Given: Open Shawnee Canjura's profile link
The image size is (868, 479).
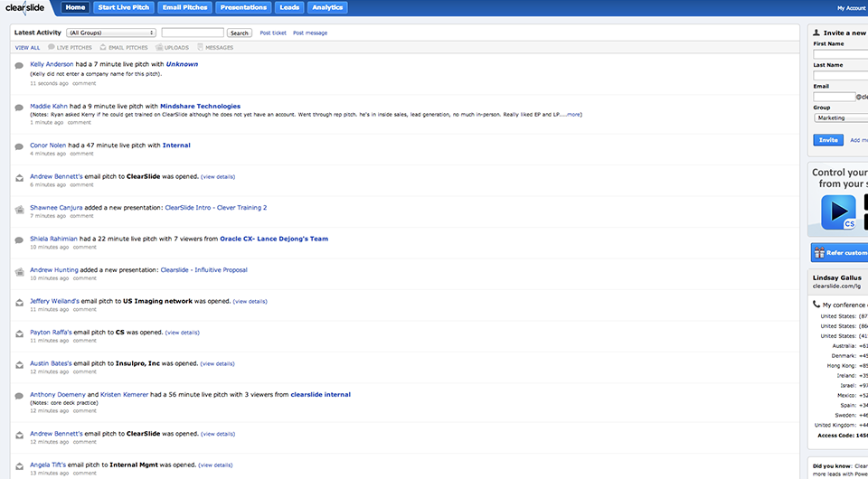Looking at the screenshot, I should [x=56, y=208].
